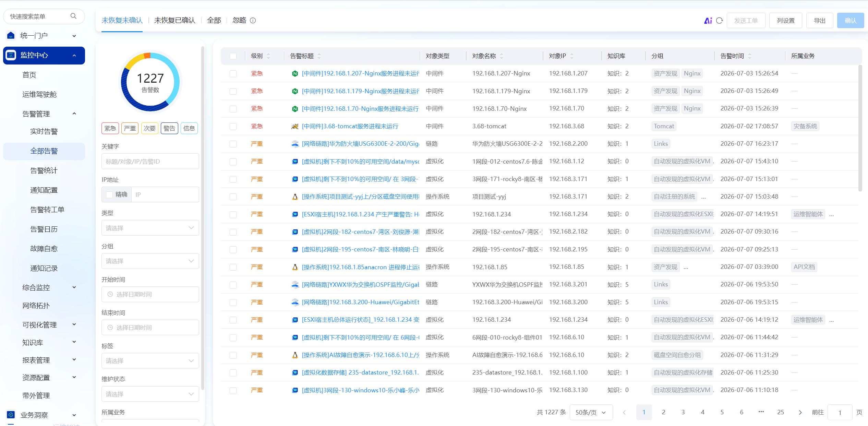Click more pages ellipsis in pagination
Screen dimensions: 868x426
click(761, 412)
